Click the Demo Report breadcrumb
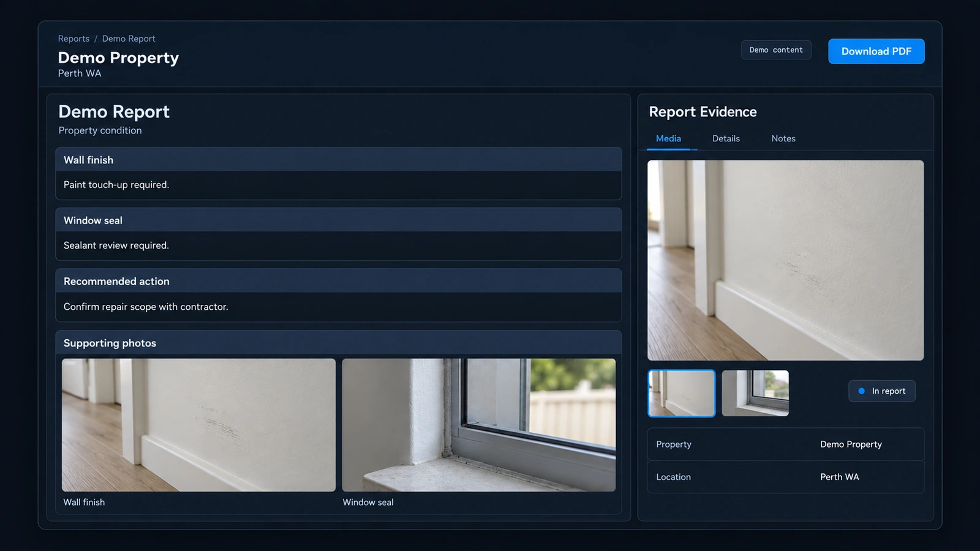980x551 pixels. click(129, 39)
